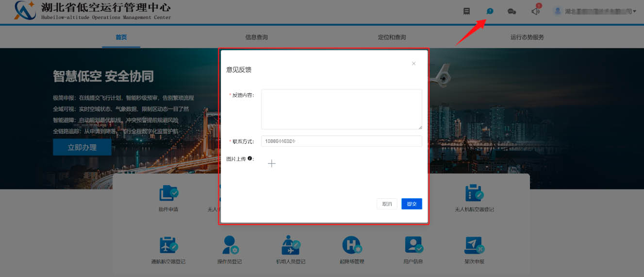644x277 pixels.
Task: Click the 智慧低空 安全协同 banner heading
Action: [x=103, y=76]
